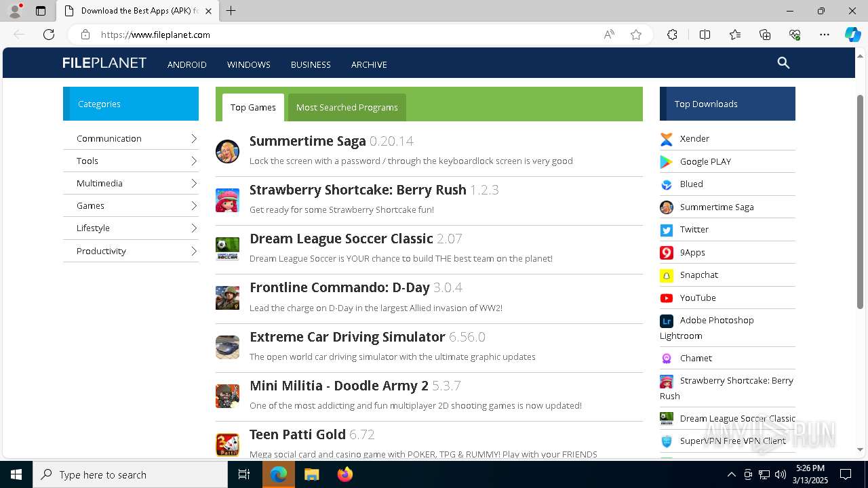Screen dimensions: 868x488
Task: Click the Teen Patti Gold icon
Action: (227, 445)
